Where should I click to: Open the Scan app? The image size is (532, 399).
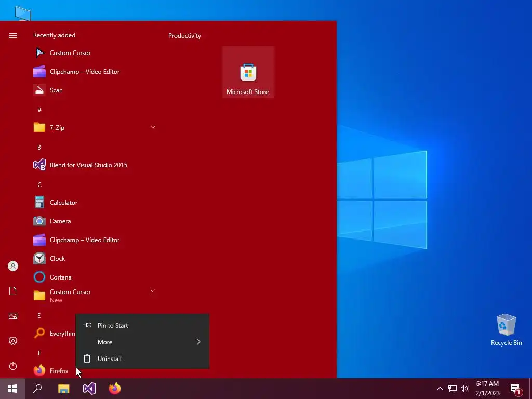pos(95,90)
